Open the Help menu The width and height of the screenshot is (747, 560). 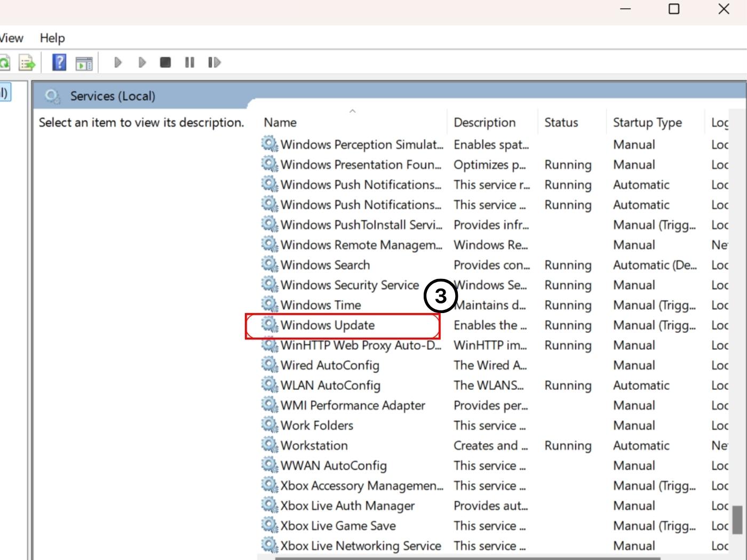52,38
